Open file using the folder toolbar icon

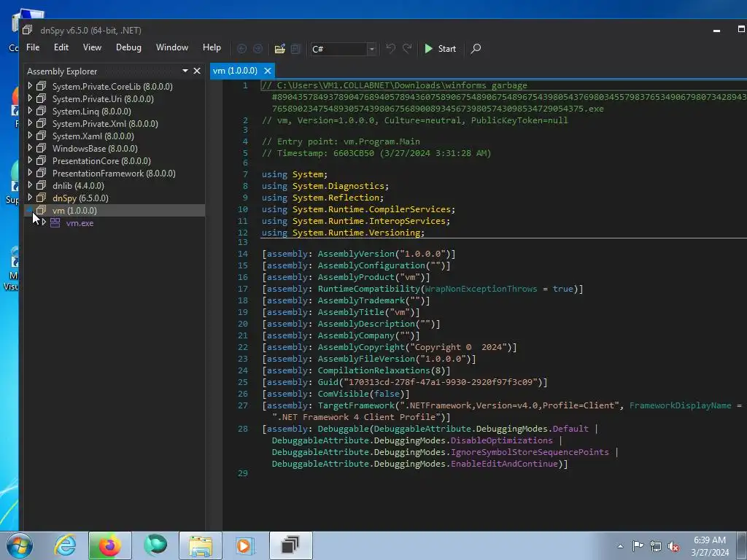point(279,49)
